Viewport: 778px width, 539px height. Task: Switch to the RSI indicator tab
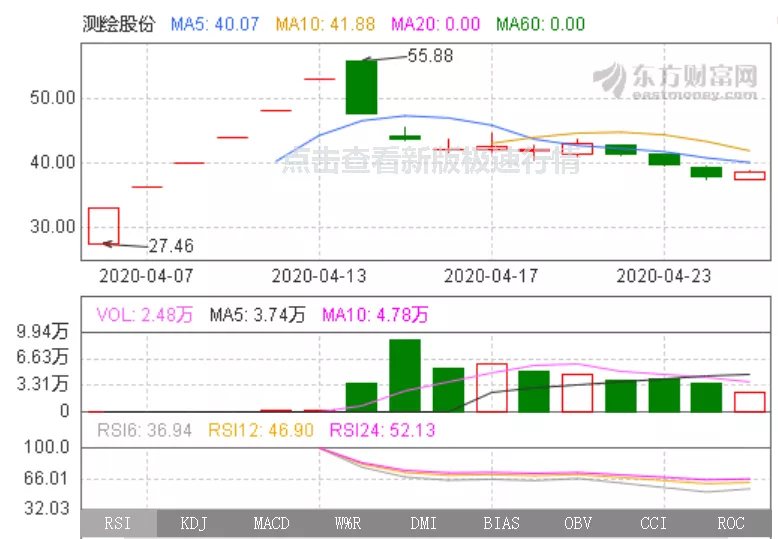coord(119,524)
